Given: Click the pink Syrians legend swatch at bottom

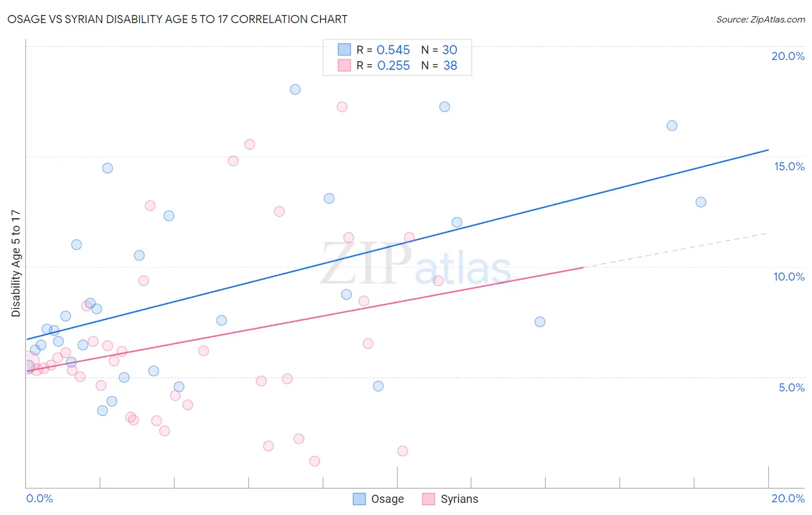Looking at the screenshot, I should pos(429,499).
